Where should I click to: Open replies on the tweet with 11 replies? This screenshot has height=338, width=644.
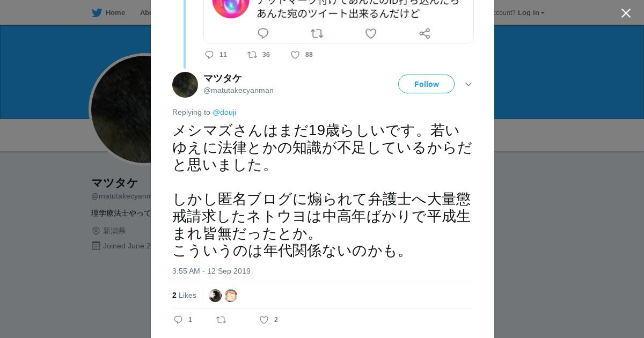point(209,55)
